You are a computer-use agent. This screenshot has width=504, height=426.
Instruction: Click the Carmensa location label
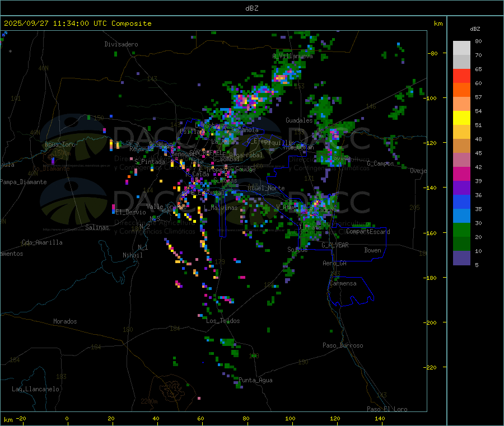[x=343, y=283]
